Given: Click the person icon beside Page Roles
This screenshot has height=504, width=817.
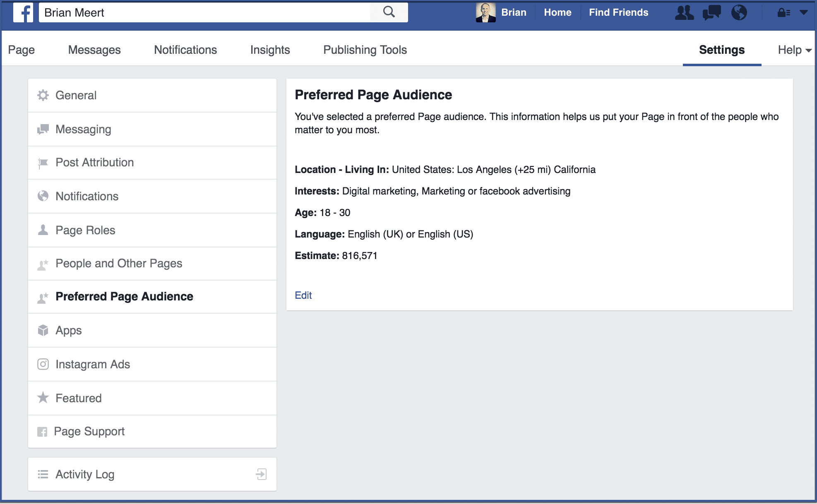Looking at the screenshot, I should (43, 230).
